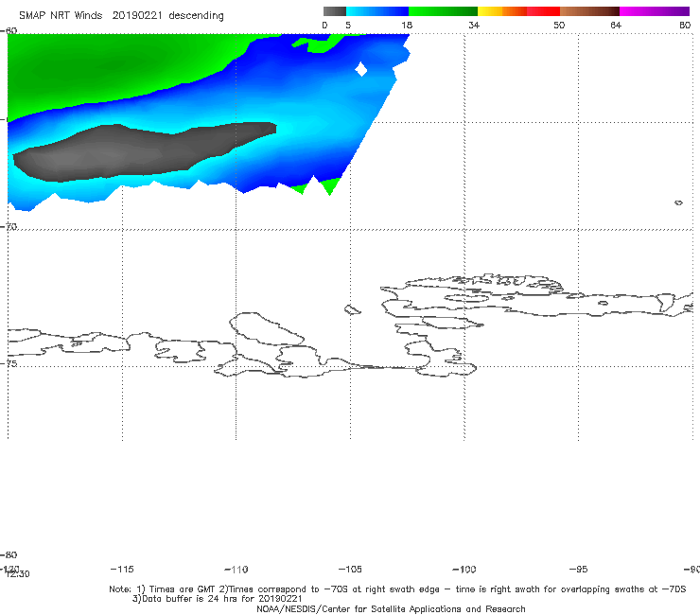Click the color bar label '50'
The height and width of the screenshot is (615, 700).
click(x=559, y=26)
